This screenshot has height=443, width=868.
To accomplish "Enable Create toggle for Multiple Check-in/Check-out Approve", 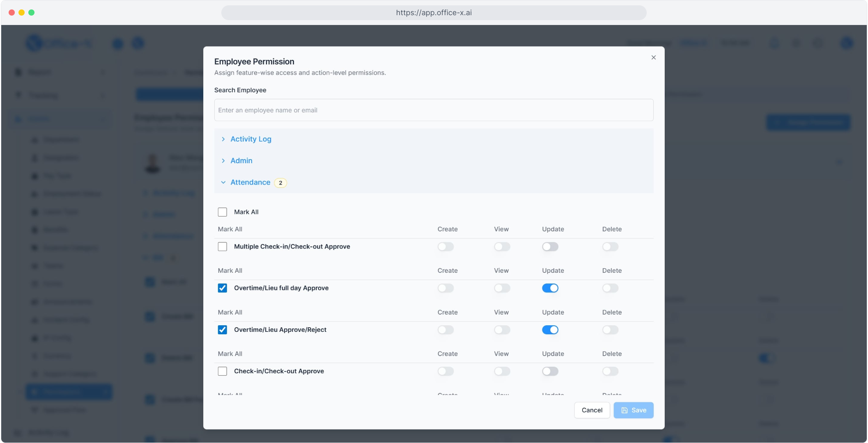I will tap(445, 247).
